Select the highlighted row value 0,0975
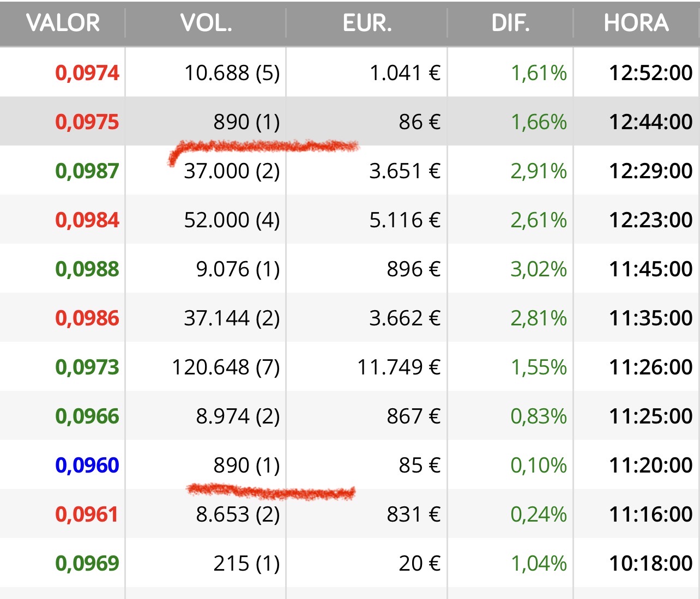 tap(87, 122)
